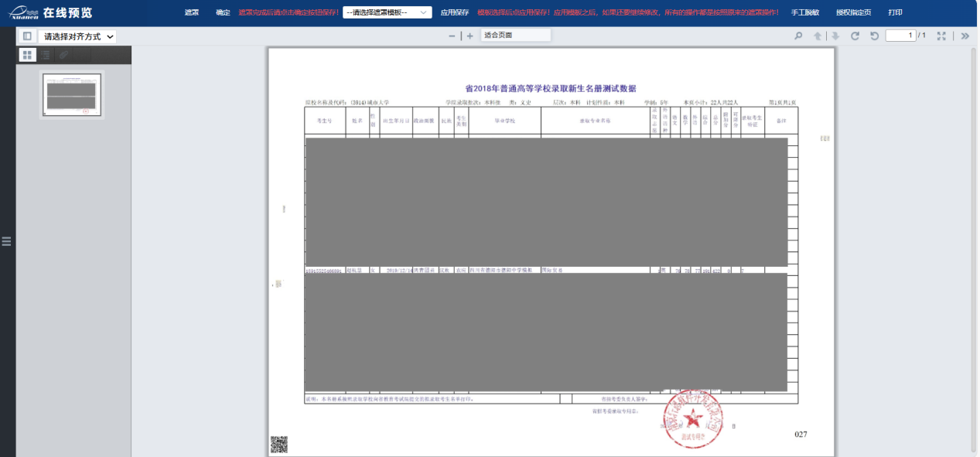Enter fullscreen presentation mode
The image size is (980, 457).
tap(941, 36)
